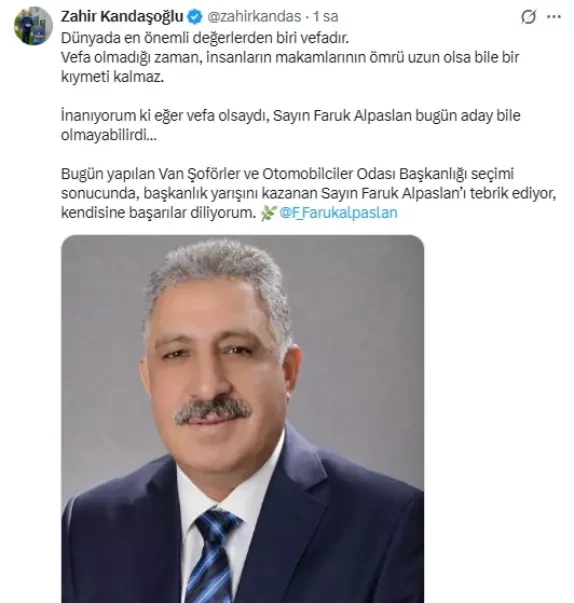This screenshot has height=603, width=574.
Task: Visit the @zahirkandas handle
Action: tap(254, 17)
